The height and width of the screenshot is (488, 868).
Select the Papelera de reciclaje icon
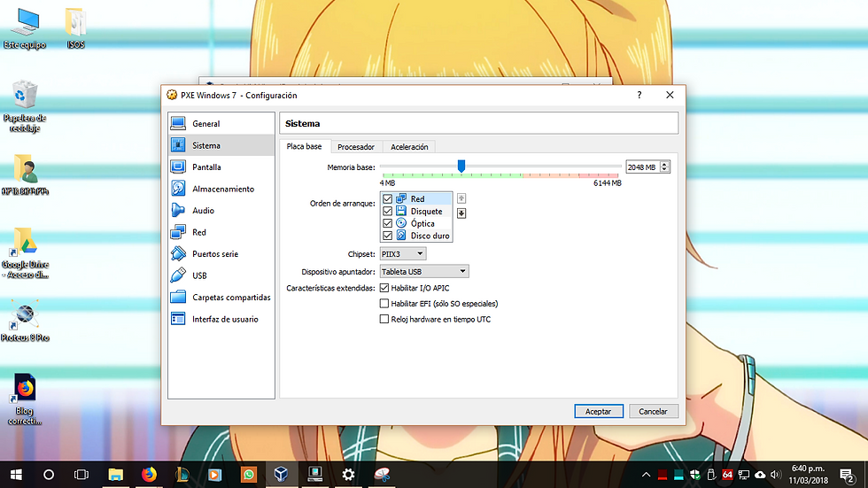25,106
